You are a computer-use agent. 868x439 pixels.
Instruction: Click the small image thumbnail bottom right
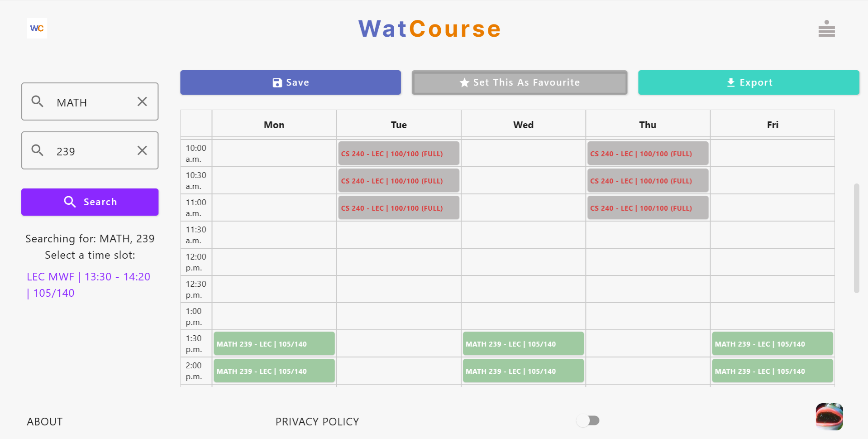coord(830,416)
